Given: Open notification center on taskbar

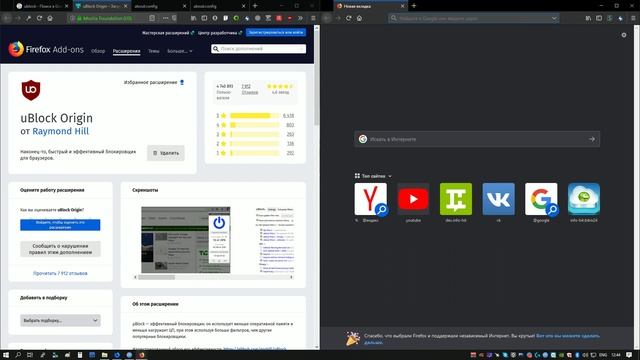Looking at the screenshot, I should click(x=629, y=355).
